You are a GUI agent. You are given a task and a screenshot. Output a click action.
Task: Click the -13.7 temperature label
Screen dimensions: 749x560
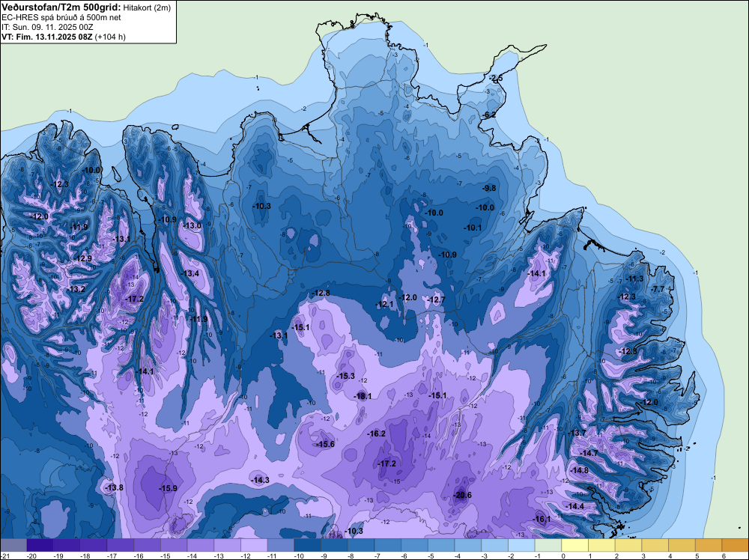[577, 433]
